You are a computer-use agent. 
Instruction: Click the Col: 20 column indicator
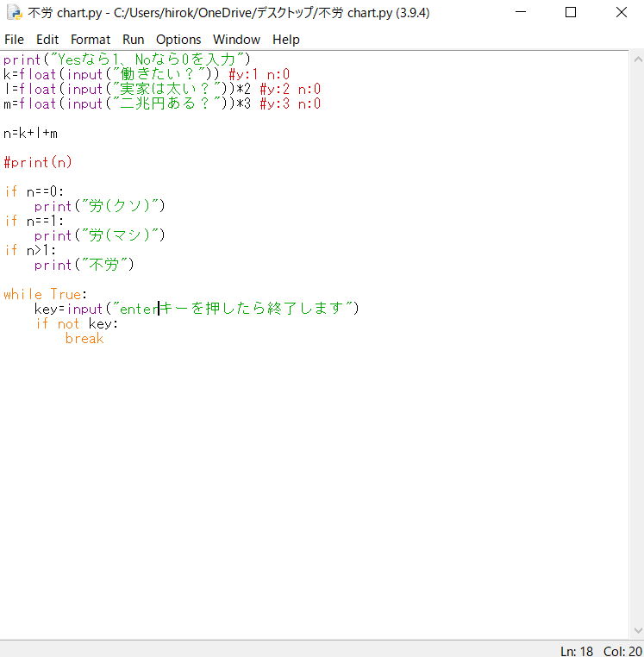(620, 650)
